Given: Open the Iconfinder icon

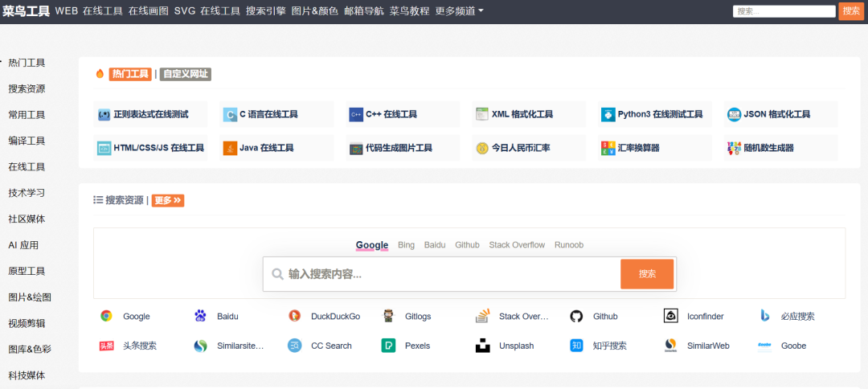Looking at the screenshot, I should click(671, 316).
